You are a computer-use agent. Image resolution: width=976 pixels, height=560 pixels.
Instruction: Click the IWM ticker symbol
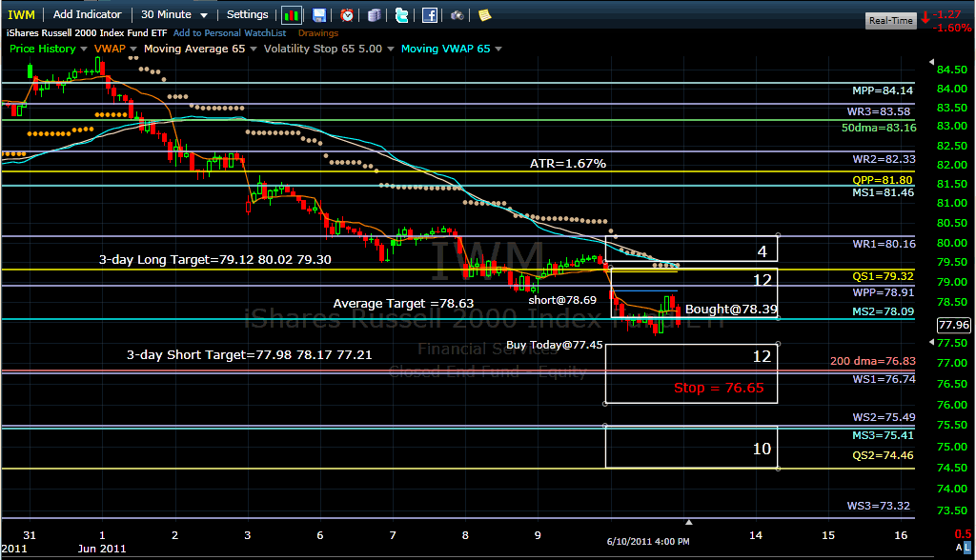tap(21, 14)
